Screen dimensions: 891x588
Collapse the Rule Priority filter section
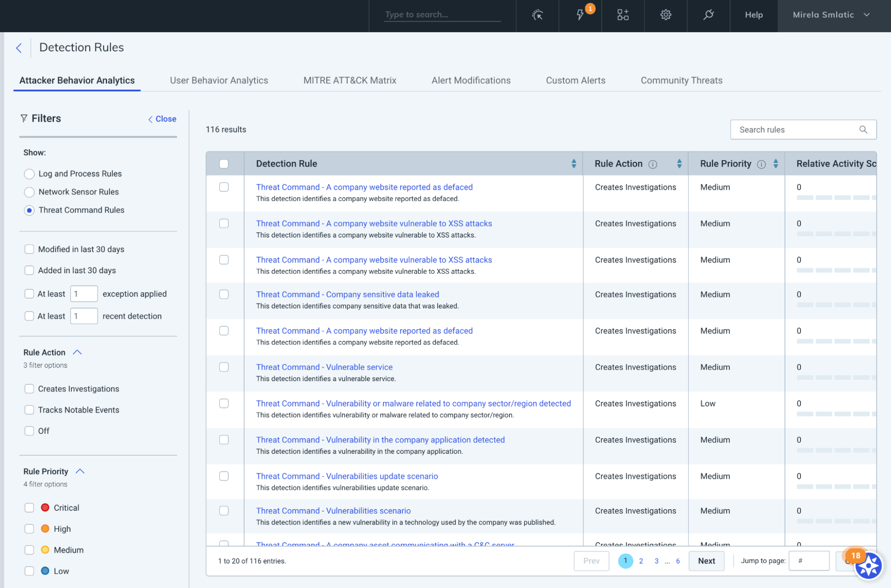[80, 471]
